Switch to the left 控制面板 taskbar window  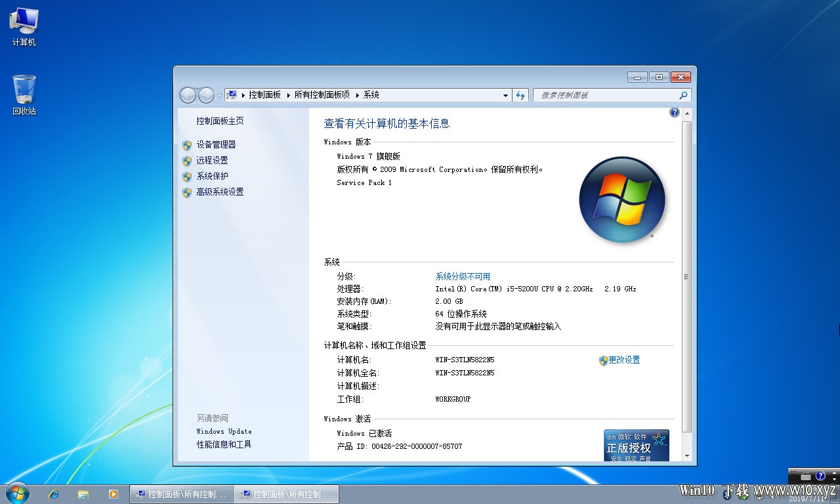point(181,494)
